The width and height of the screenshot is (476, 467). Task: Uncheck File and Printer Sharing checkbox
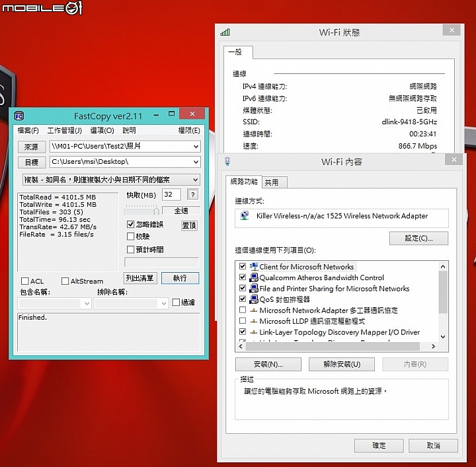pyautogui.click(x=243, y=288)
